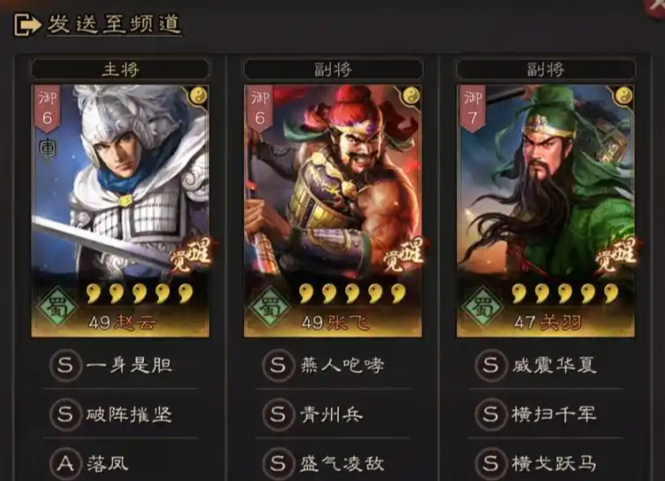Select the 落凤 A-rank skill

click(120, 463)
